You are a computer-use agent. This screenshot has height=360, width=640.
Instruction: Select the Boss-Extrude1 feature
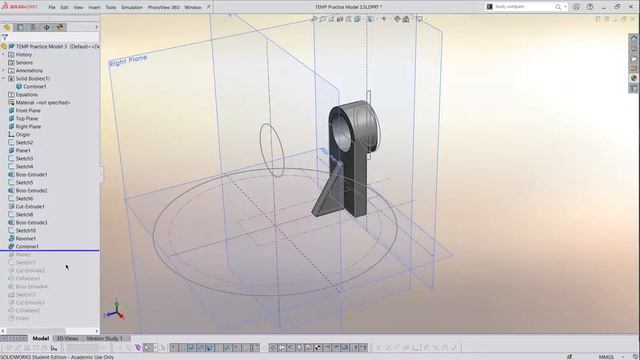click(31, 174)
